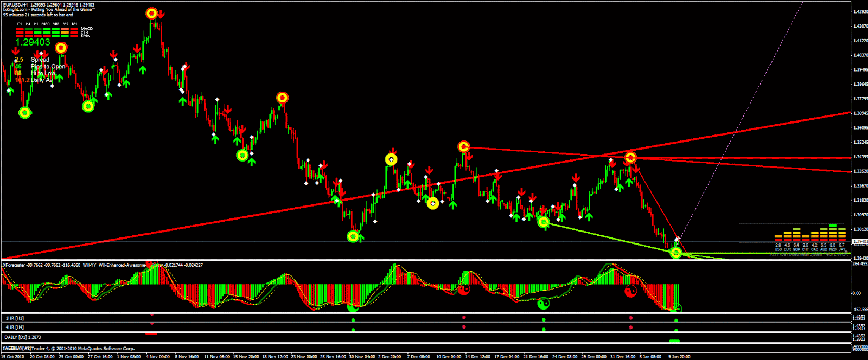Click the green yin-yang symbol under 30 Nov in the oscillator

coord(353,307)
